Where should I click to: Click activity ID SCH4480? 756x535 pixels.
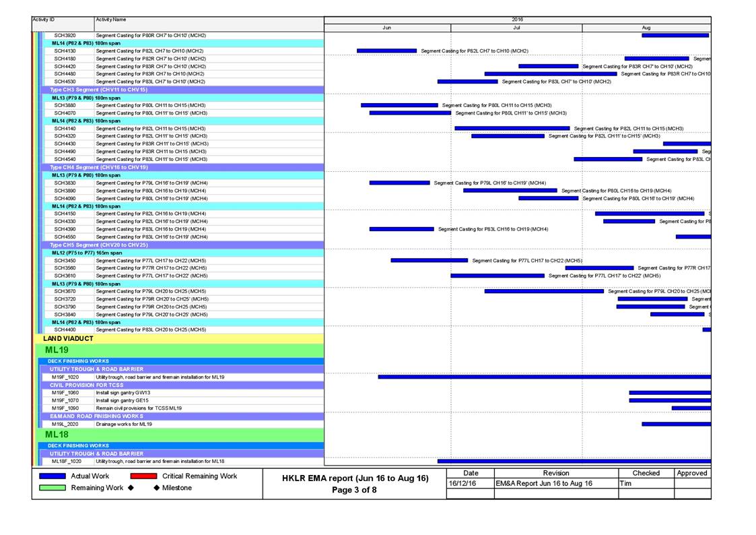point(65,74)
